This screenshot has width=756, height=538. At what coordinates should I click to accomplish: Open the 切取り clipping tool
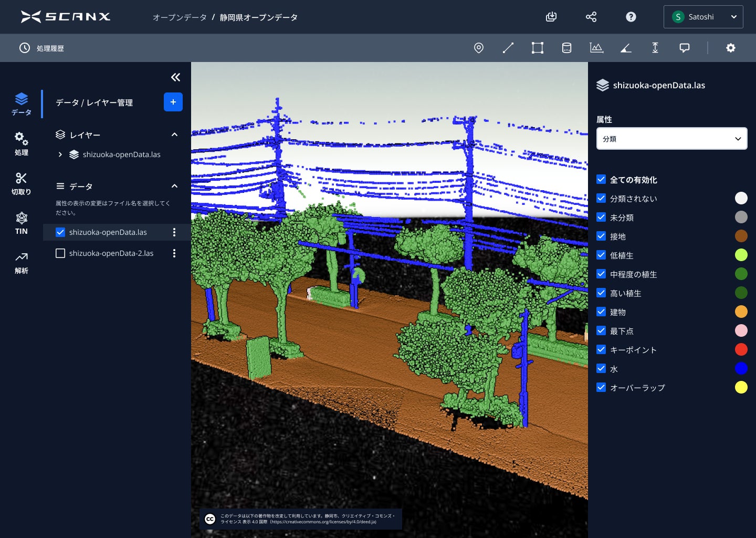click(22, 183)
